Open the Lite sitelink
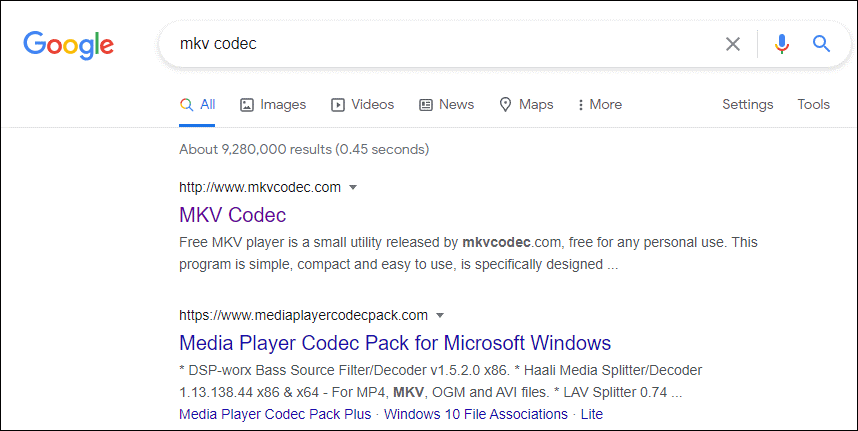858x431 pixels. [592, 414]
